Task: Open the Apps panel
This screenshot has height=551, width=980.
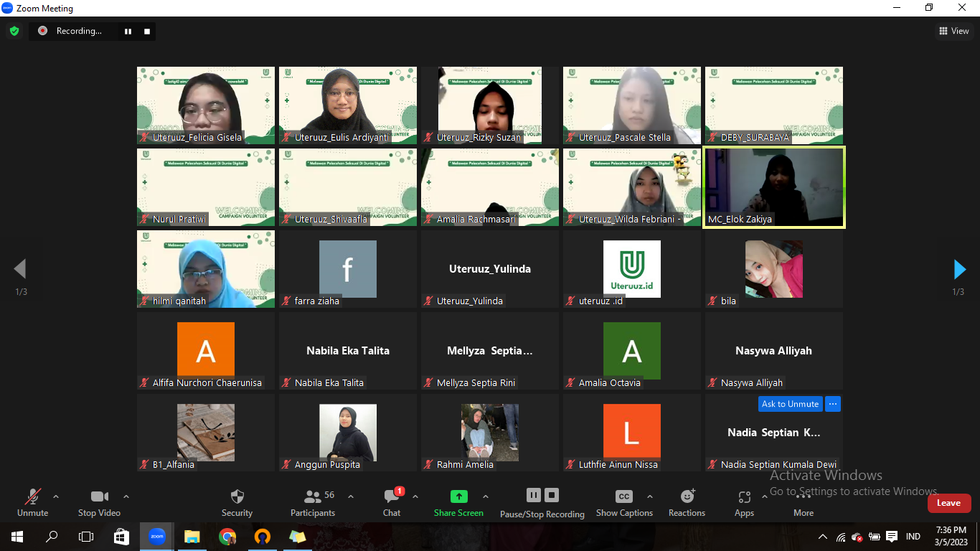Action: click(744, 502)
